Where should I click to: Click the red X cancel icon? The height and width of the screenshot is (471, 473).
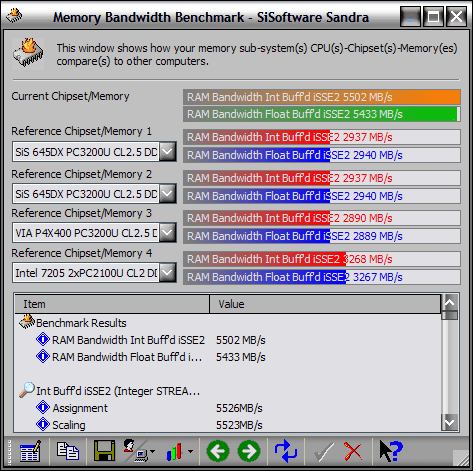tap(353, 451)
